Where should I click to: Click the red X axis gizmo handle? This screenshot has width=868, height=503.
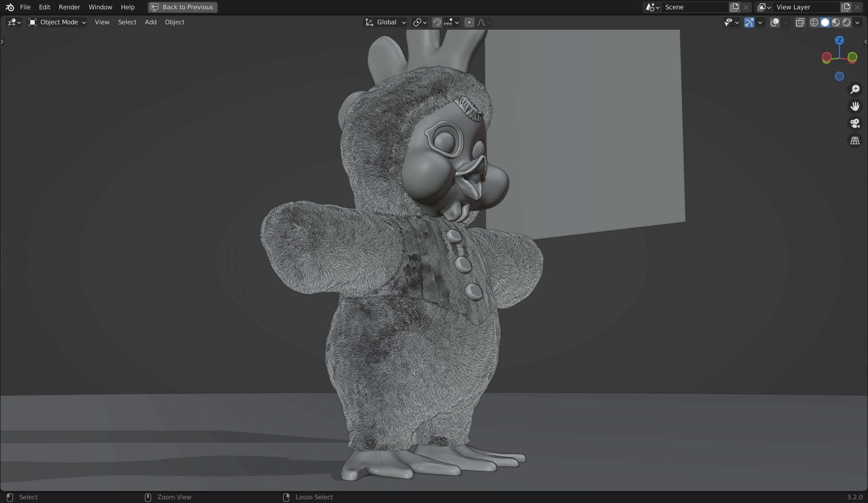pos(827,57)
